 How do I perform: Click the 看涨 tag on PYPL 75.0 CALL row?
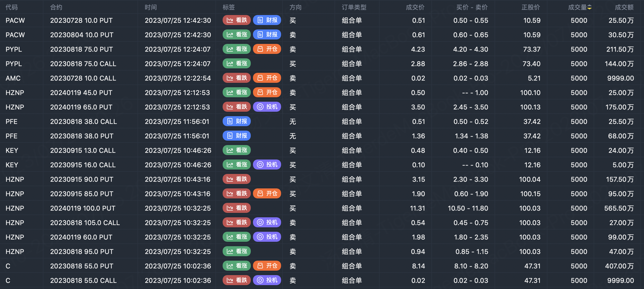(237, 64)
